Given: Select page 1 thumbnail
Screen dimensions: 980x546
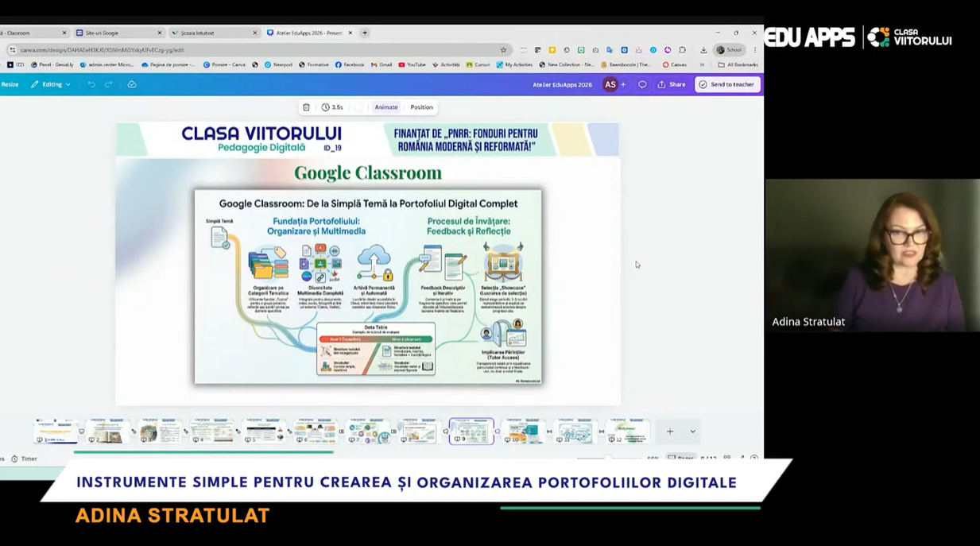Looking at the screenshot, I should (56, 431).
